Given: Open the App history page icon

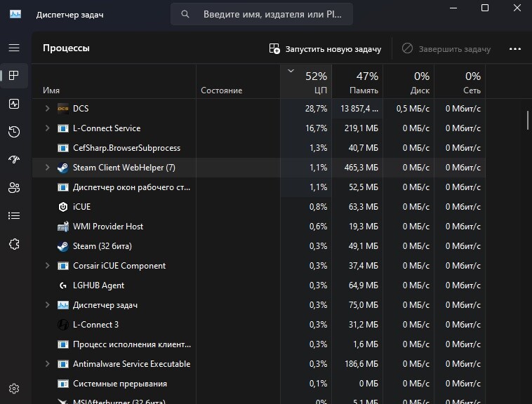Looking at the screenshot, I should click(14, 132).
